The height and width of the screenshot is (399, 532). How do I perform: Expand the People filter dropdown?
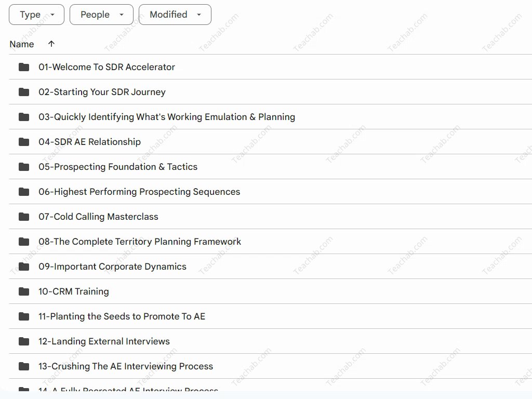point(101,15)
